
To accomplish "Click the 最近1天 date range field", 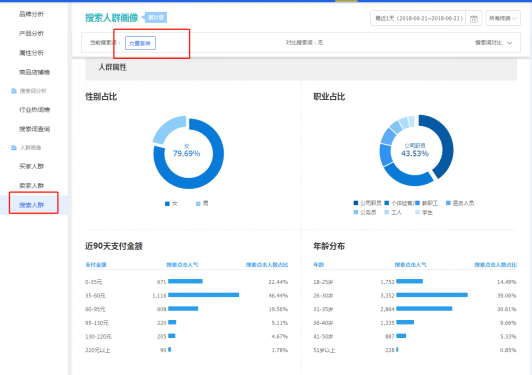I will coord(419,18).
